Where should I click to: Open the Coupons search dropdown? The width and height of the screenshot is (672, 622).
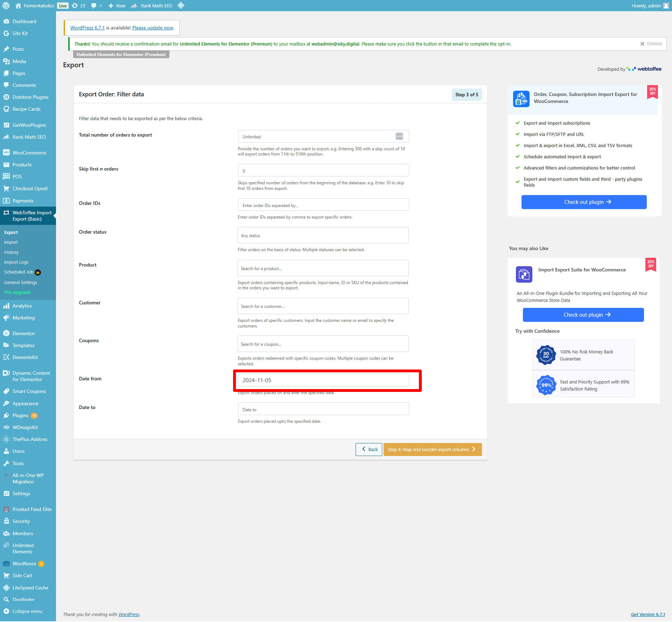pos(323,344)
